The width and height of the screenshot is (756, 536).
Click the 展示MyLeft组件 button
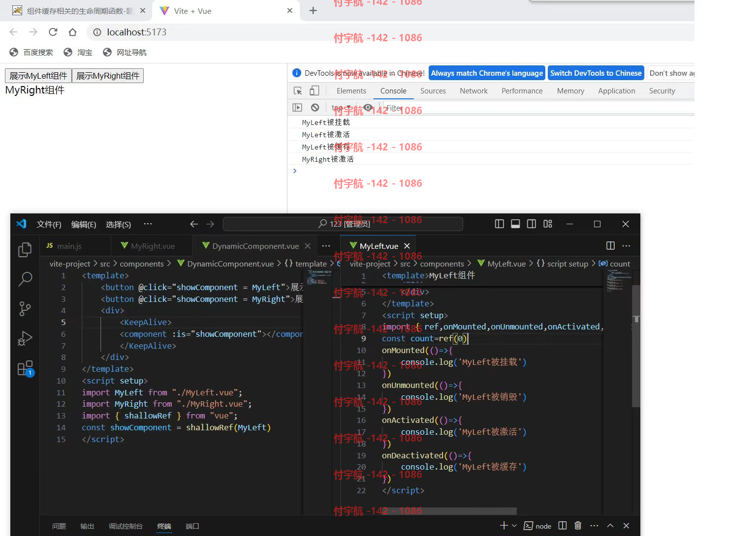[38, 76]
